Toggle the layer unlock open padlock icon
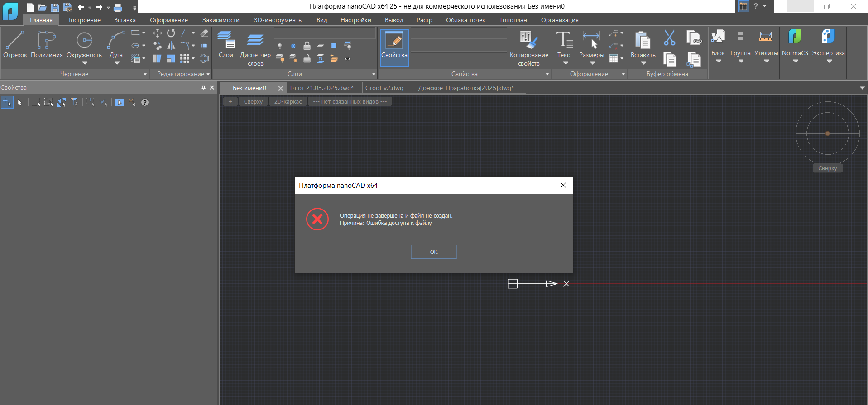 (307, 58)
